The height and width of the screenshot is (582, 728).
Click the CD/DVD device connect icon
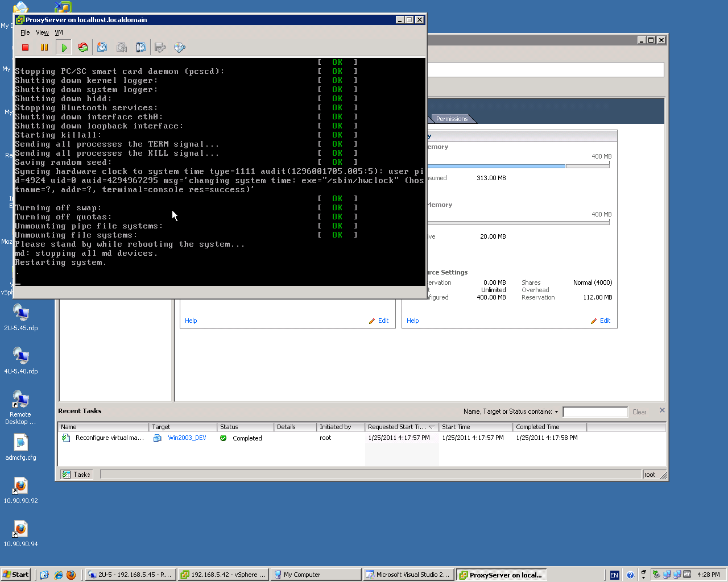point(180,48)
